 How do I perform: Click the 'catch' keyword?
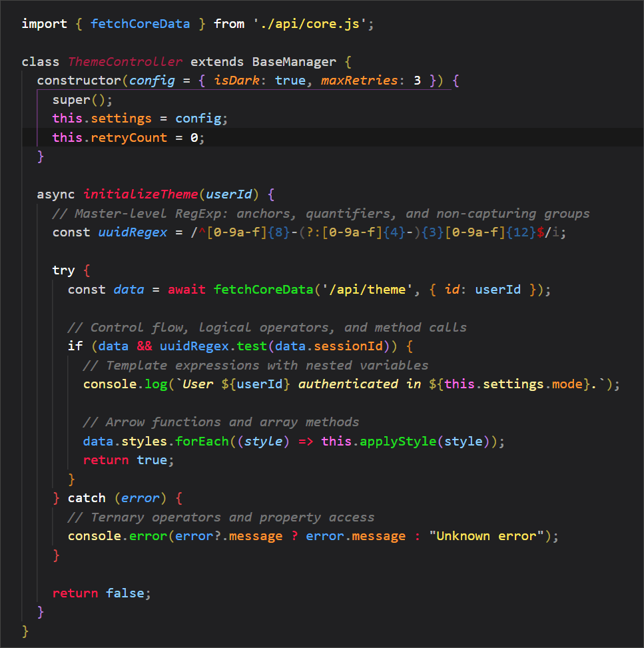87,498
